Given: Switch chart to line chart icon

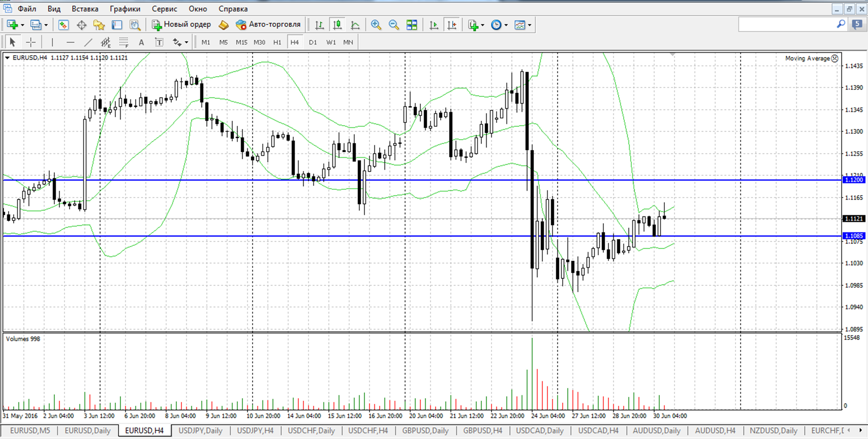Looking at the screenshot, I should pos(355,25).
